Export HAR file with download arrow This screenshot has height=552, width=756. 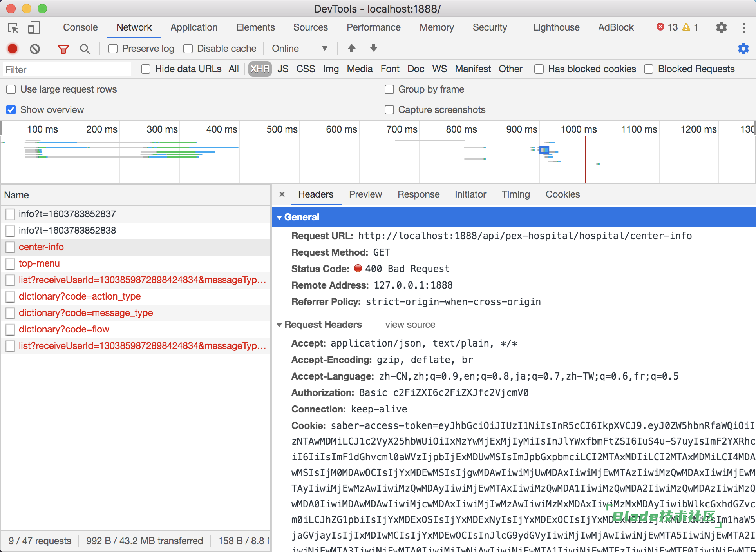click(374, 49)
